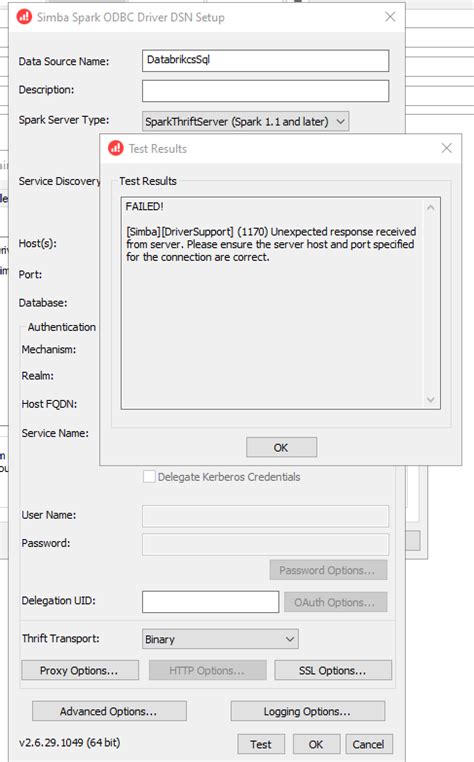Click the Database: label

click(43, 303)
